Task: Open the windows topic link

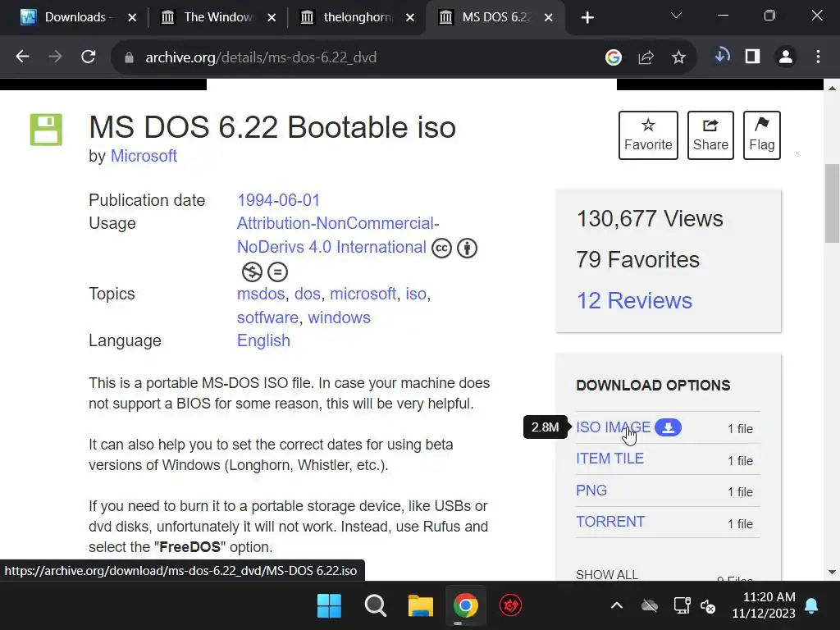Action: pos(339,317)
